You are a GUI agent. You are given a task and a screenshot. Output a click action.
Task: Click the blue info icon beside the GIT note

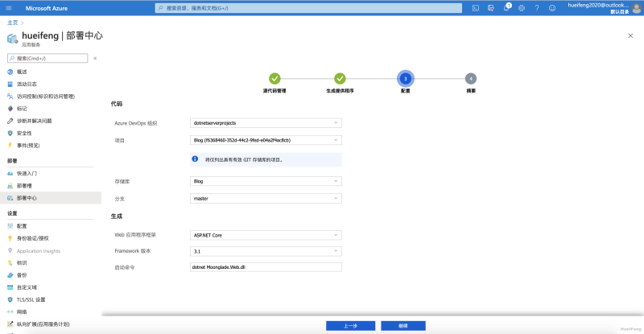[x=195, y=159]
